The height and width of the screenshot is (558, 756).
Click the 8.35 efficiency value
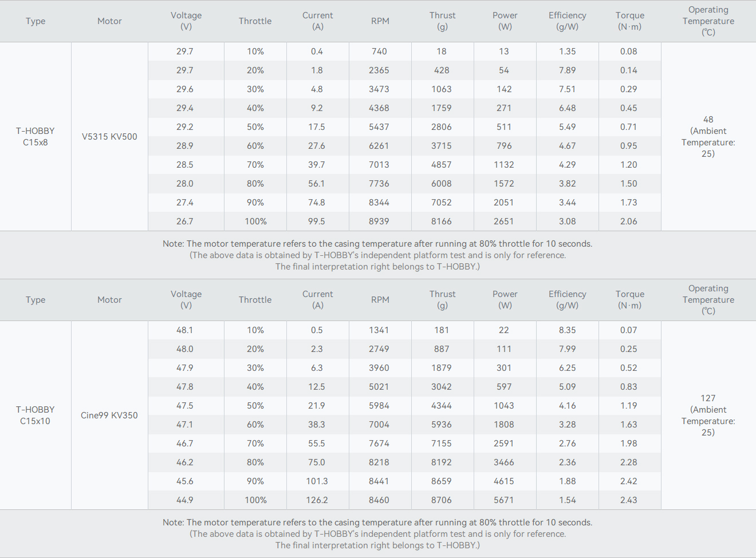click(x=568, y=330)
